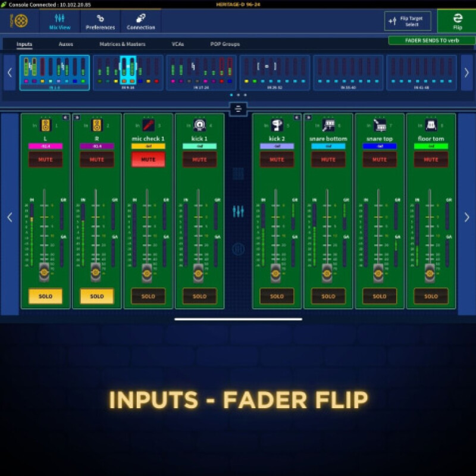This screenshot has height=476, width=476.
Task: Click kick 2 stereo link icon
Action: (x=297, y=117)
